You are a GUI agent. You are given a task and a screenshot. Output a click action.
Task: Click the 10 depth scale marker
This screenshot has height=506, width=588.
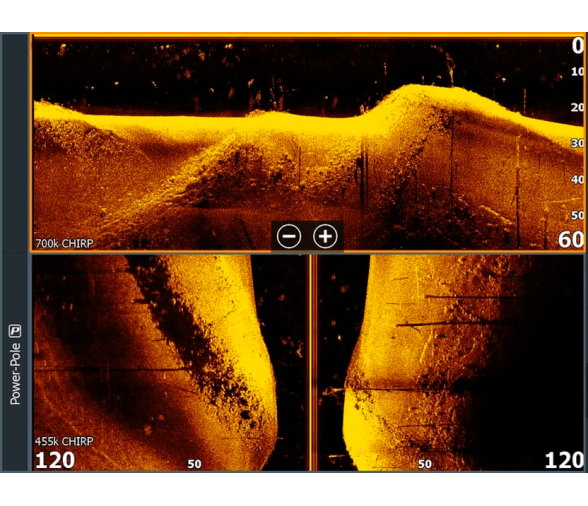(578, 72)
